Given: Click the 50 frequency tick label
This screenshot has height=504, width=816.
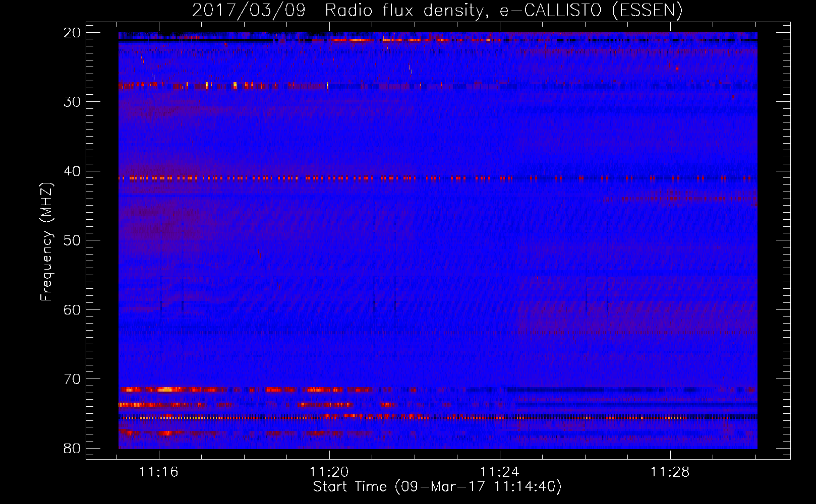Looking at the screenshot, I should click(x=72, y=240).
